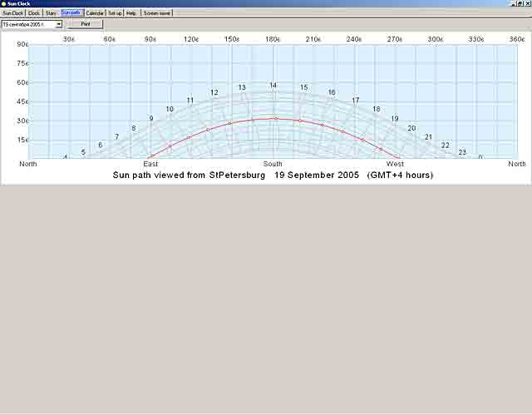Open the Help tab
The width and height of the screenshot is (532, 415).
pos(131,13)
